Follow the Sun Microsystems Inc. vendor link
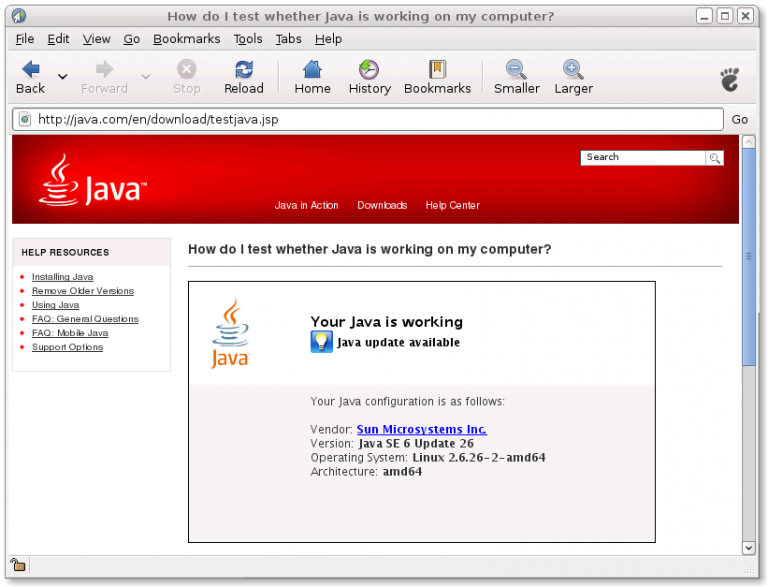768x587 pixels. point(422,429)
